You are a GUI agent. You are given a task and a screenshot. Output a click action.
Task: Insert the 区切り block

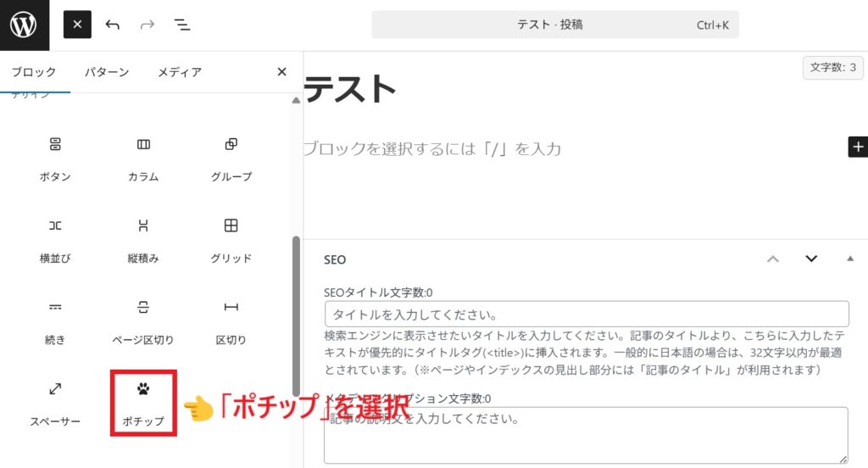(x=231, y=322)
